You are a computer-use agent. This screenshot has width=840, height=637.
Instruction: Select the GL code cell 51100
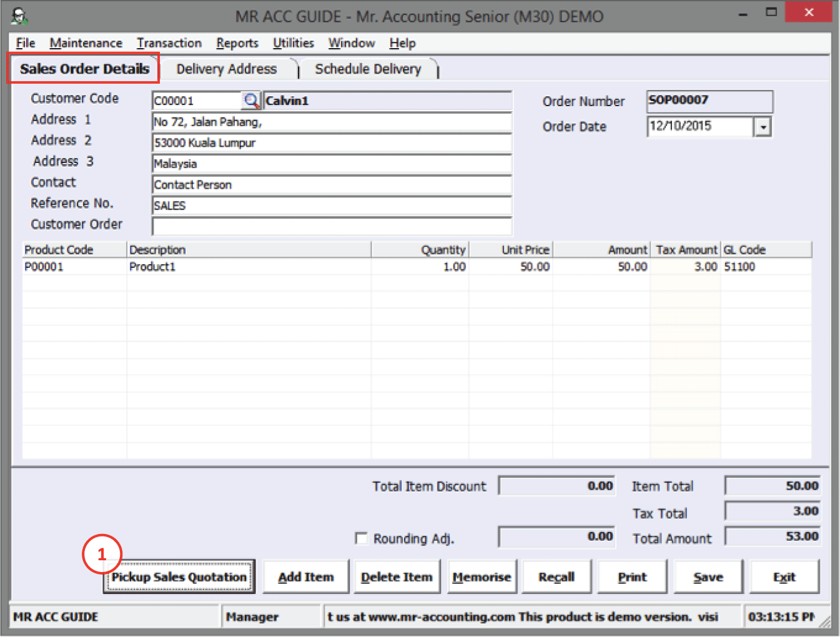pyautogui.click(x=767, y=267)
